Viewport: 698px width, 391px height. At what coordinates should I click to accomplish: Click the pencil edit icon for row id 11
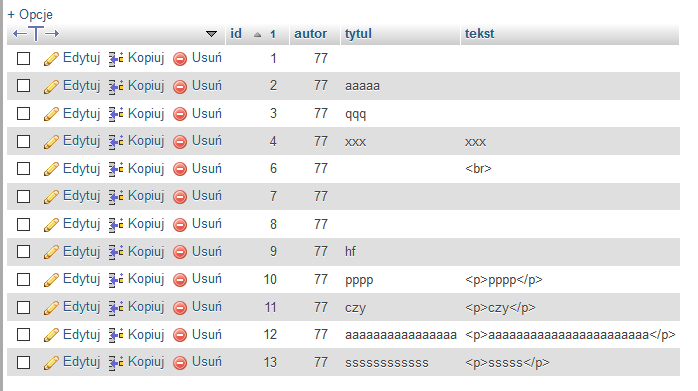pos(51,307)
